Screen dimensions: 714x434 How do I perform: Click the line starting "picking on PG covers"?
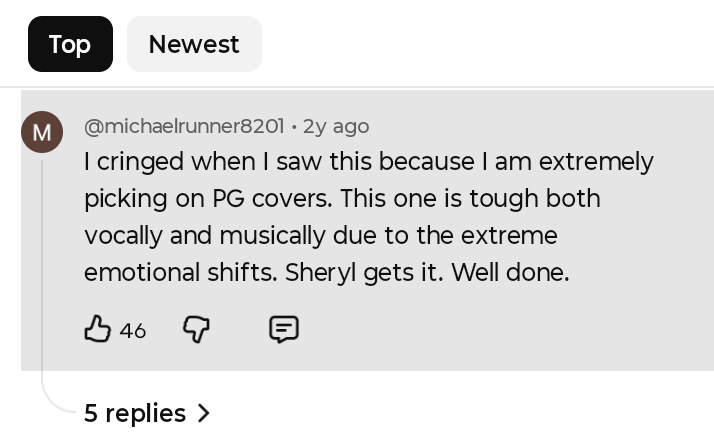pyautogui.click(x=342, y=199)
